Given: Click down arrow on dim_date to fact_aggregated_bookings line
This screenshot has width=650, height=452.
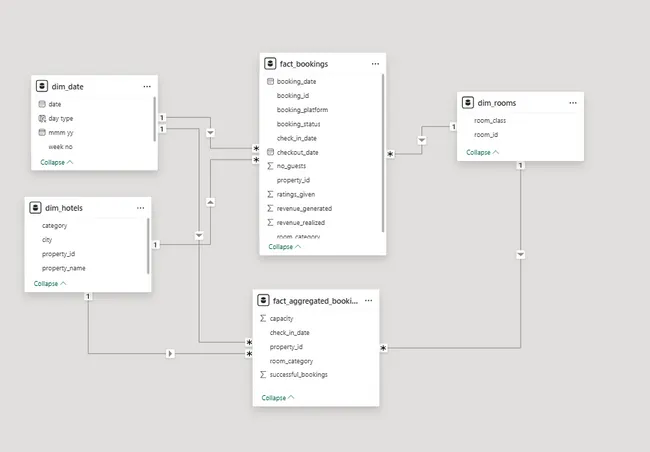Looking at the screenshot, I should 199,236.
